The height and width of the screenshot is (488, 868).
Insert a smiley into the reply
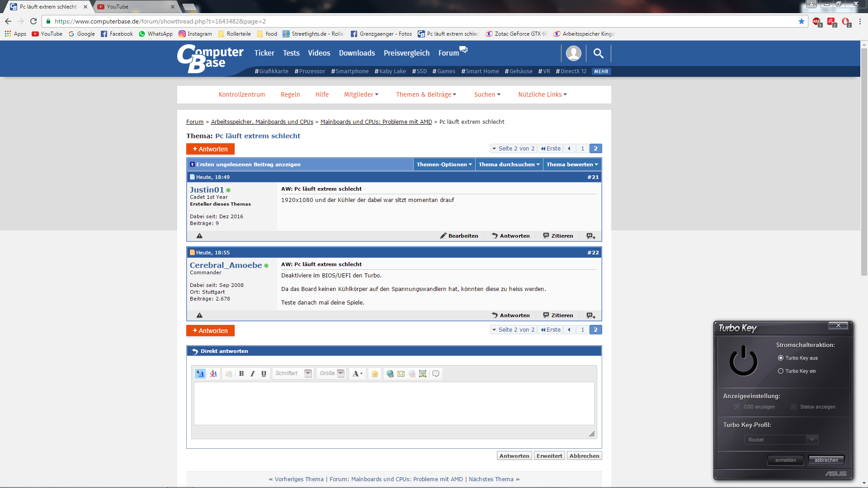[x=374, y=374]
